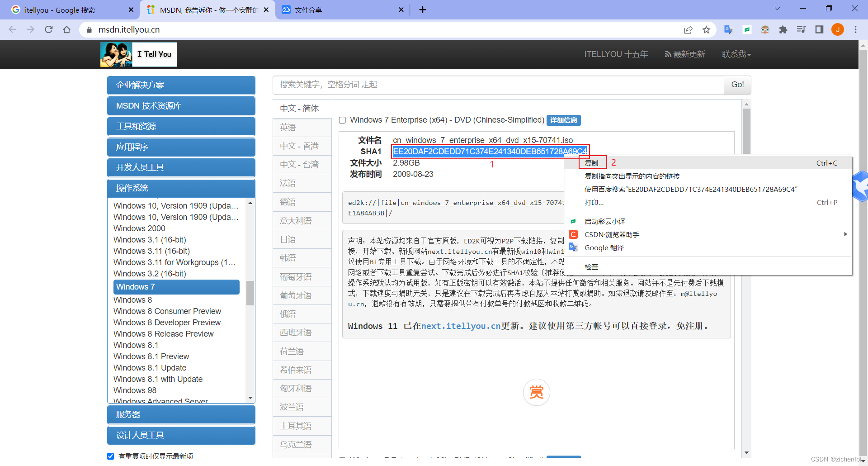
Task: Open ITELLYOU 十五年 header link
Action: point(616,54)
